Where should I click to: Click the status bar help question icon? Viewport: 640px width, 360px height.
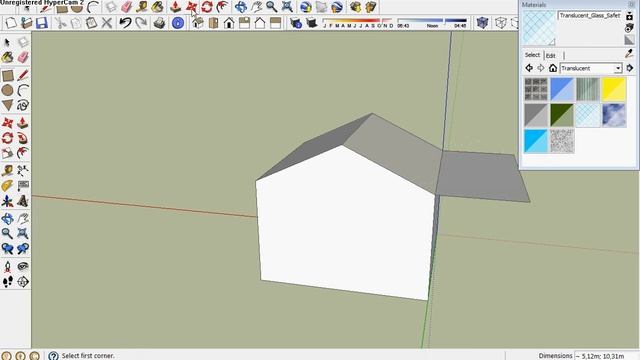click(x=53, y=356)
